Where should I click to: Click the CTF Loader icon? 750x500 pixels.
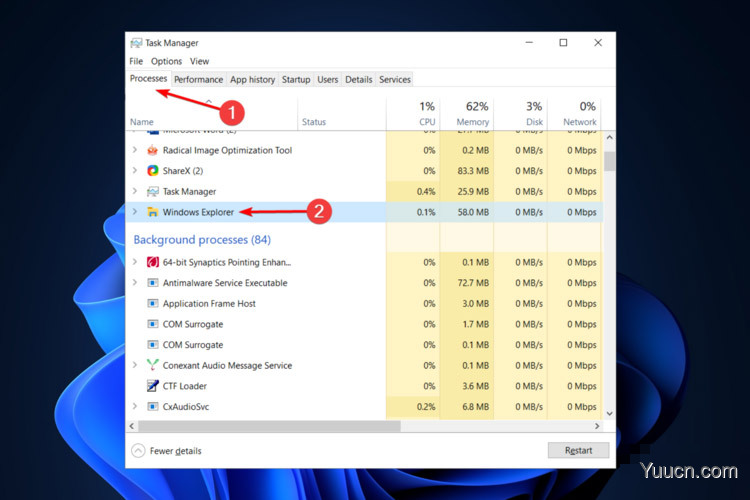click(153, 386)
